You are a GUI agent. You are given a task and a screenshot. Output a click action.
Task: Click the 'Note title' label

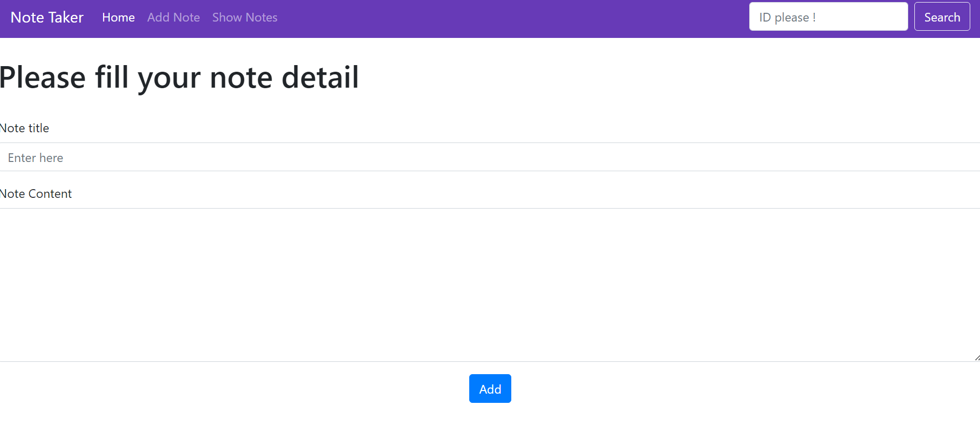coord(24,128)
